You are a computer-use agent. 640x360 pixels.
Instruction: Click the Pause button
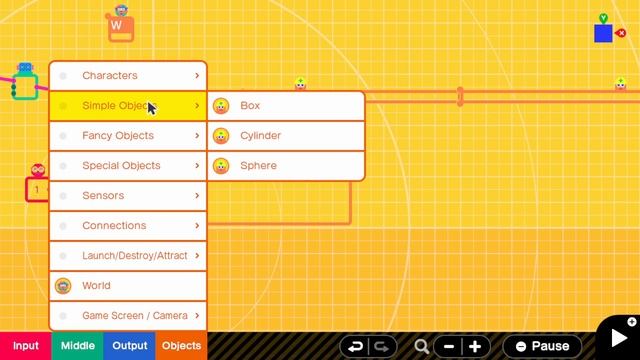click(542, 347)
